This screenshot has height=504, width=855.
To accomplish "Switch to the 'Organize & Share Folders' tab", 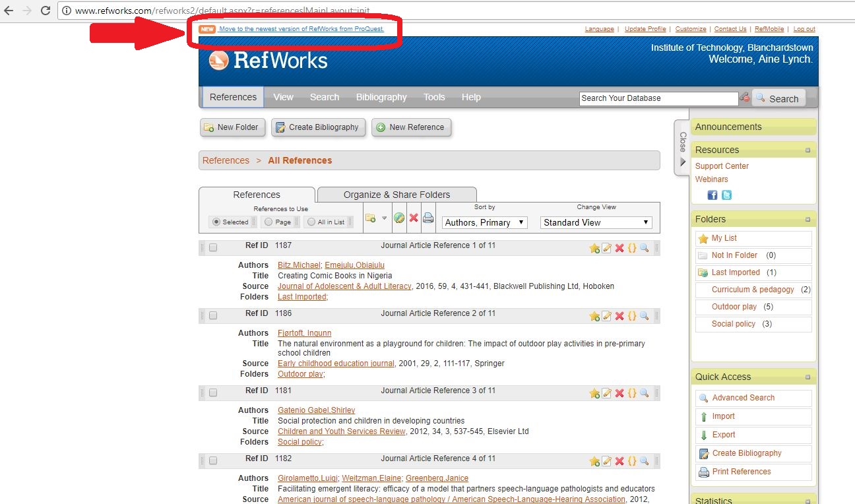I will pos(396,194).
